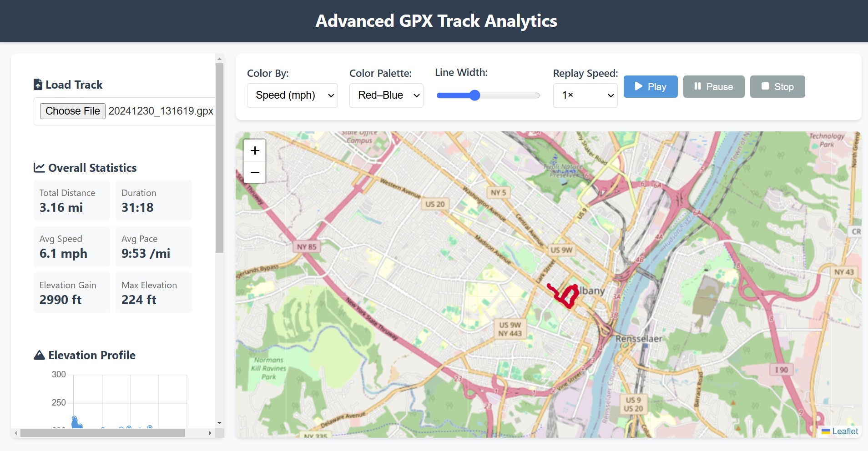Click the Total Distance stat card
The width and height of the screenshot is (868, 451).
71,200
